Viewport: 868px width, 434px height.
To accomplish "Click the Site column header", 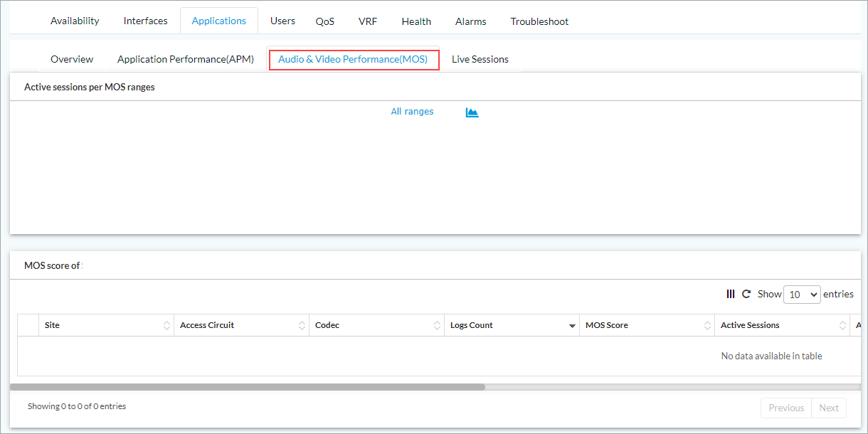I will tap(107, 325).
